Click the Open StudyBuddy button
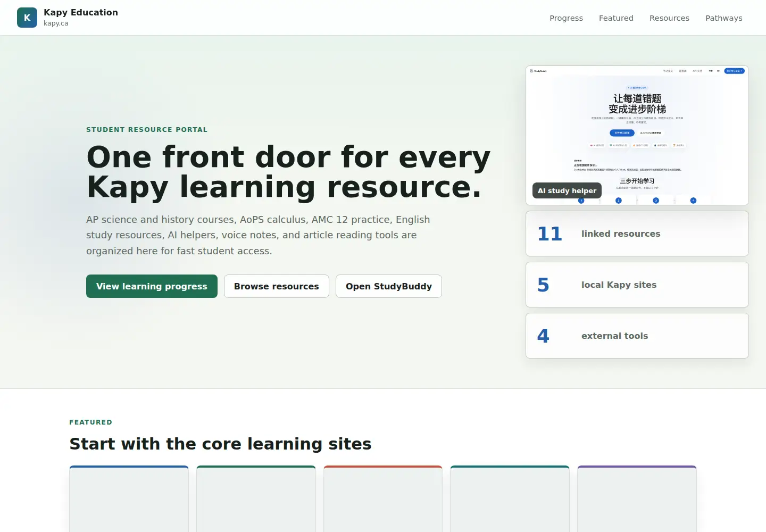 pyautogui.click(x=389, y=286)
